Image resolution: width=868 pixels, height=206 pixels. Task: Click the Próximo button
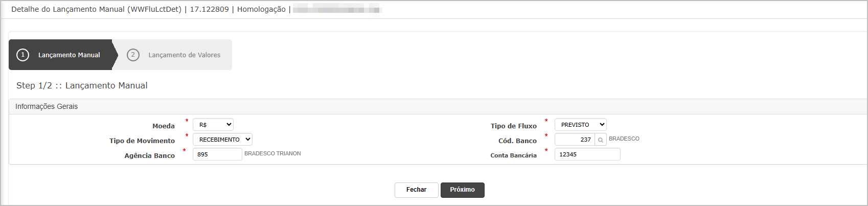pos(463,190)
